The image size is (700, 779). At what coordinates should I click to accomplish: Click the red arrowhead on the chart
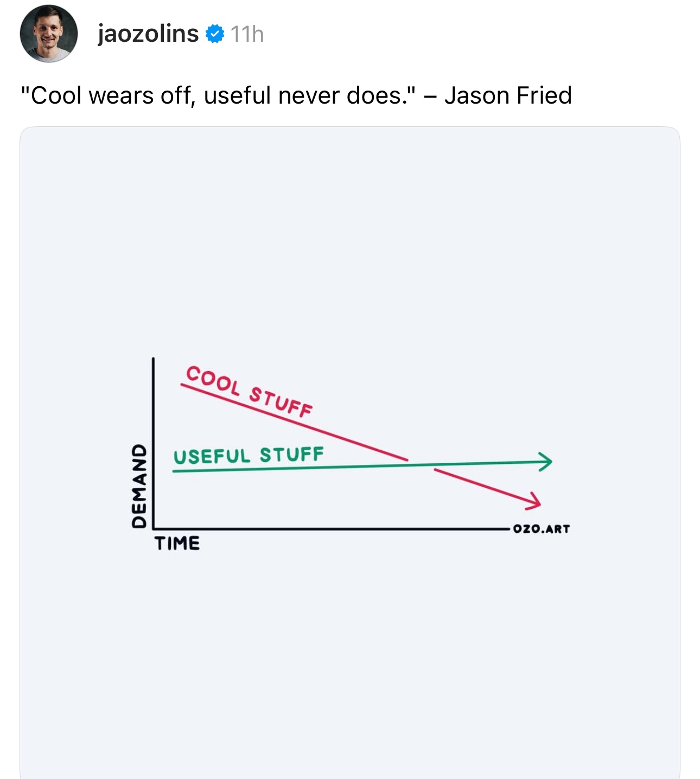pyautogui.click(x=535, y=502)
